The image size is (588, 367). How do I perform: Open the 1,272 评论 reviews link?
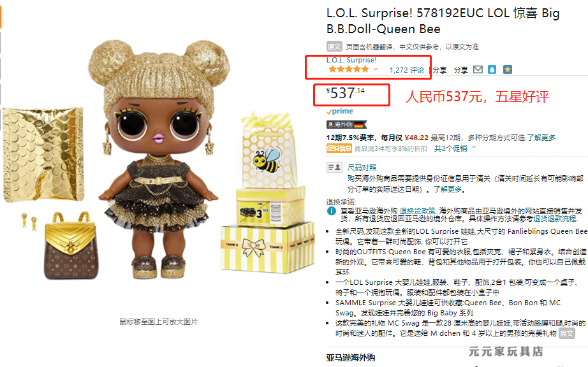406,70
